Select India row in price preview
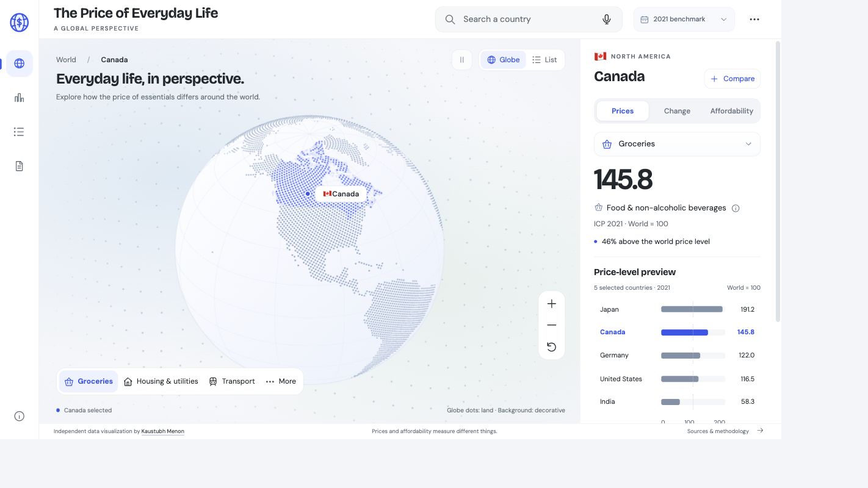868x488 pixels. point(677,402)
